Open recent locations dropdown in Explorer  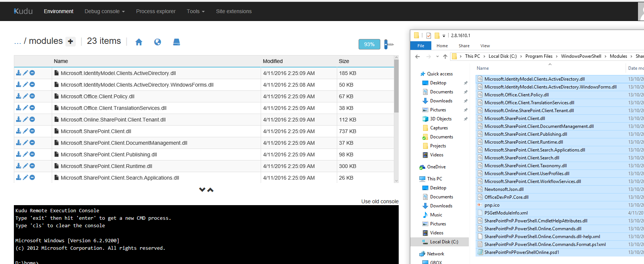pos(437,56)
